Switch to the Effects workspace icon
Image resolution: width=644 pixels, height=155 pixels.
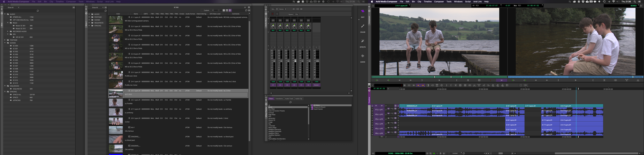pos(363,41)
